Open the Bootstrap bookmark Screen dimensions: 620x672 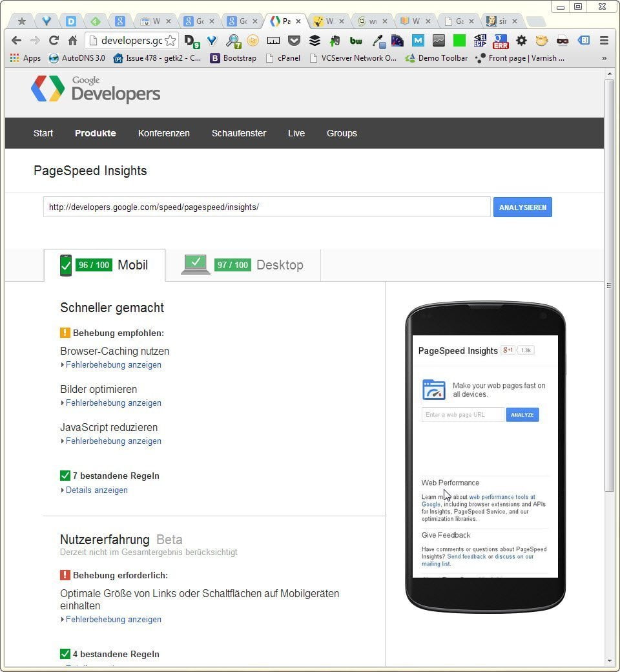233,58
